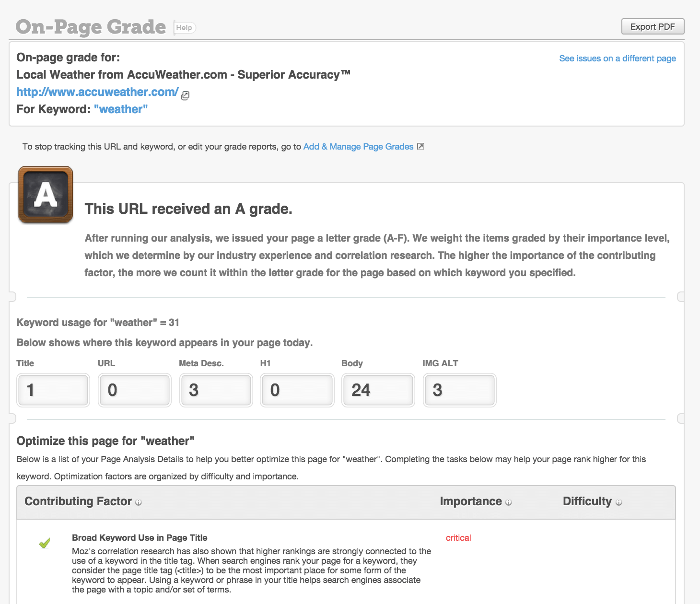Click the Help badge beside On-Page Grade
Image resolution: width=700 pixels, height=604 pixels.
click(184, 28)
